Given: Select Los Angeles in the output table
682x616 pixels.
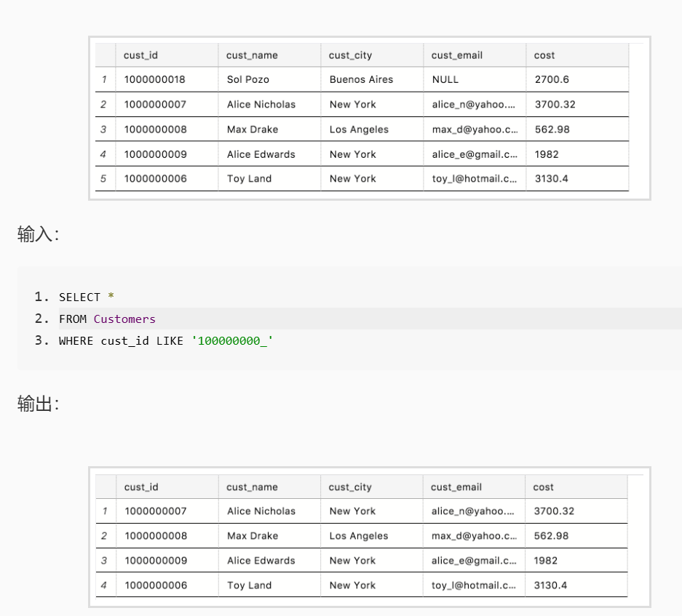Looking at the screenshot, I should coord(372,535).
